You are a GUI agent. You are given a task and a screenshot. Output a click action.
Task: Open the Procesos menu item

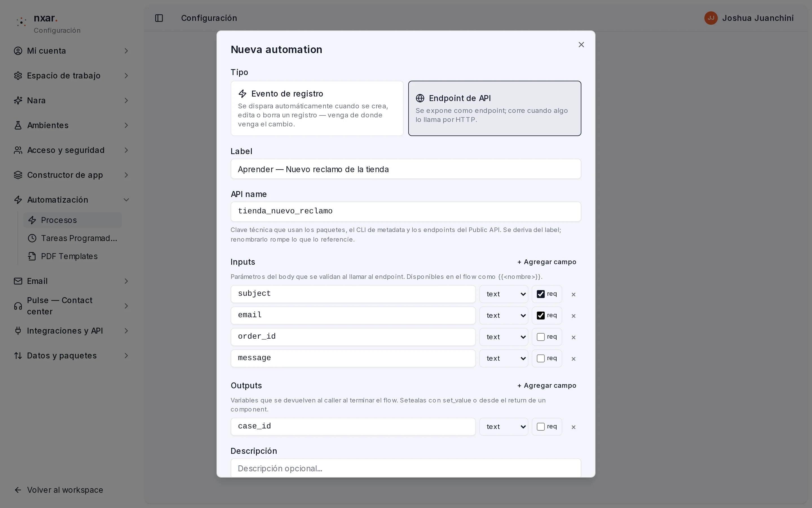(x=72, y=220)
